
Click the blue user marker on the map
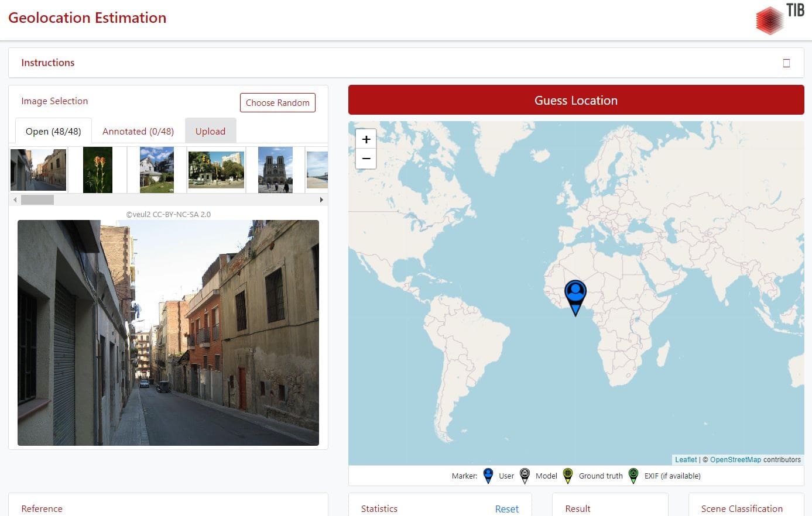pyautogui.click(x=575, y=298)
